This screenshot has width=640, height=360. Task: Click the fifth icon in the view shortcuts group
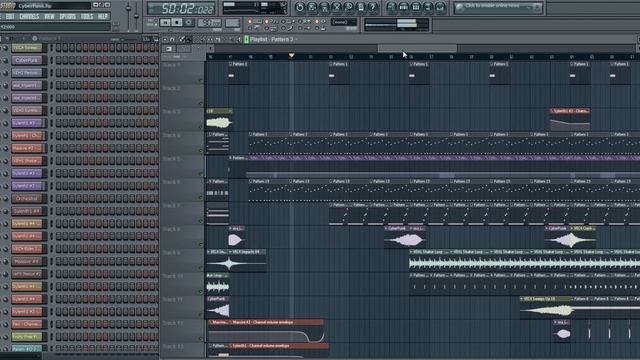(x=440, y=7)
